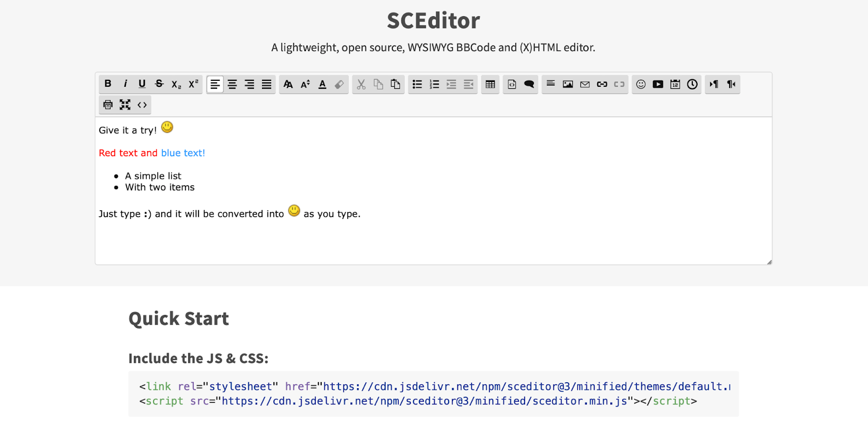Insert a table into the editor
The height and width of the screenshot is (425, 868).
490,84
